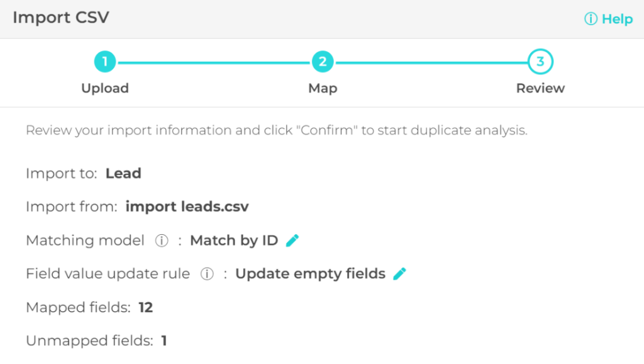Click the import leads.csv file name
This screenshot has height=364, width=644.
(x=187, y=207)
